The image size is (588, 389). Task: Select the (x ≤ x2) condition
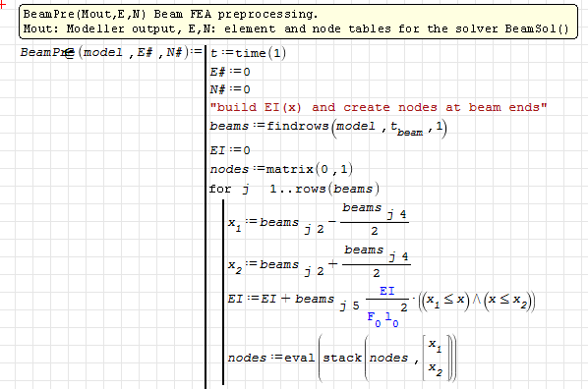click(x=508, y=300)
